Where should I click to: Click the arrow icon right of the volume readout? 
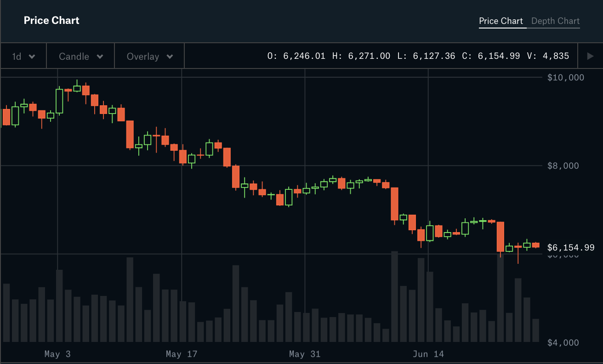pos(591,56)
